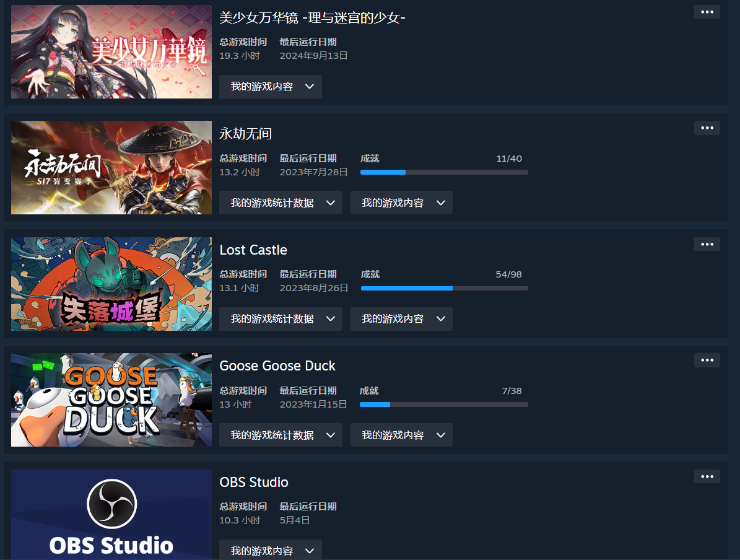
Task: Open 我的游戏内容 dropdown for OBS Studio
Action: coord(271,550)
